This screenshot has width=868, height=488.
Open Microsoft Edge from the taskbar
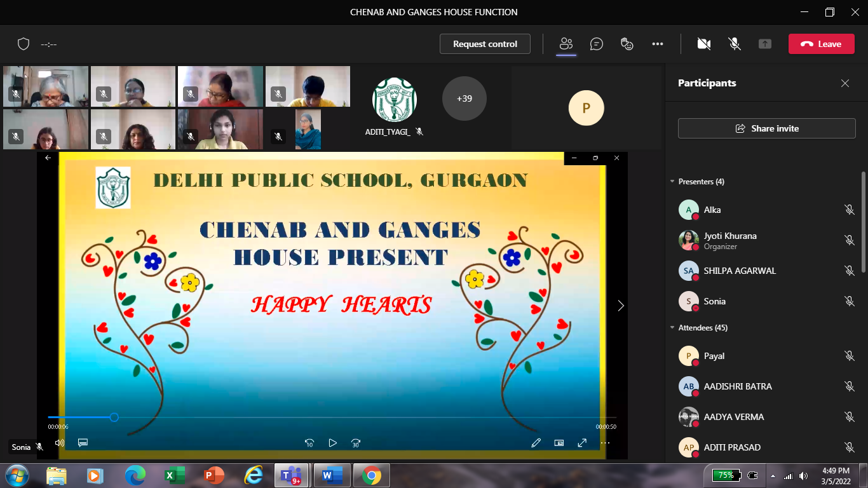tap(135, 475)
